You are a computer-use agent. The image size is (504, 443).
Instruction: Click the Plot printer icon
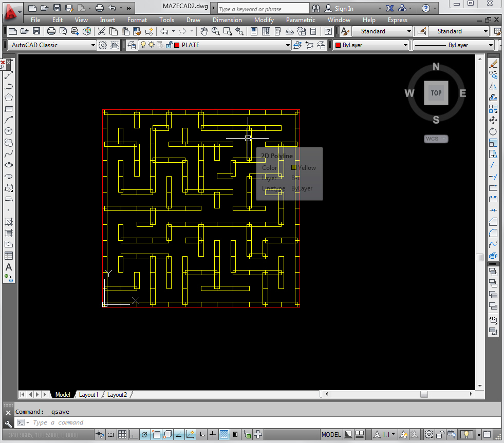51,31
